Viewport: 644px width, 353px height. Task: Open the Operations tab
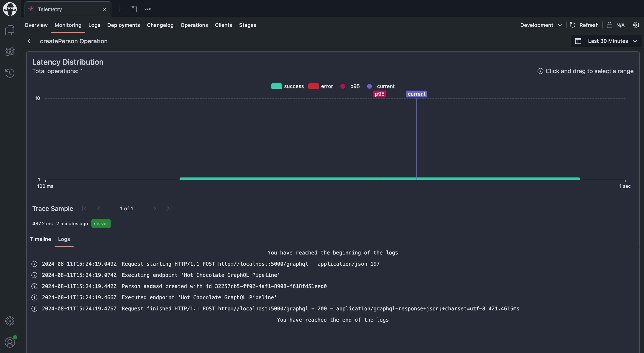click(194, 25)
